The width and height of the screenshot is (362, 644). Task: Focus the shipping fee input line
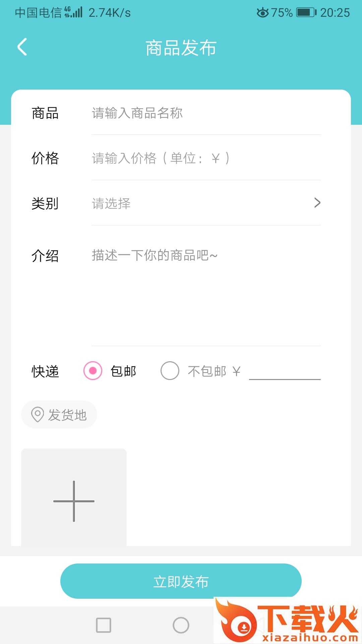[x=285, y=372]
